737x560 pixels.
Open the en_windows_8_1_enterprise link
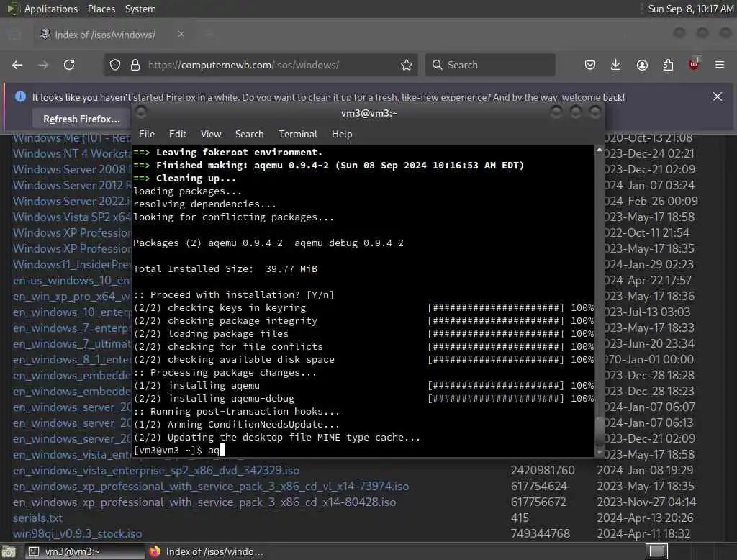tap(71, 360)
